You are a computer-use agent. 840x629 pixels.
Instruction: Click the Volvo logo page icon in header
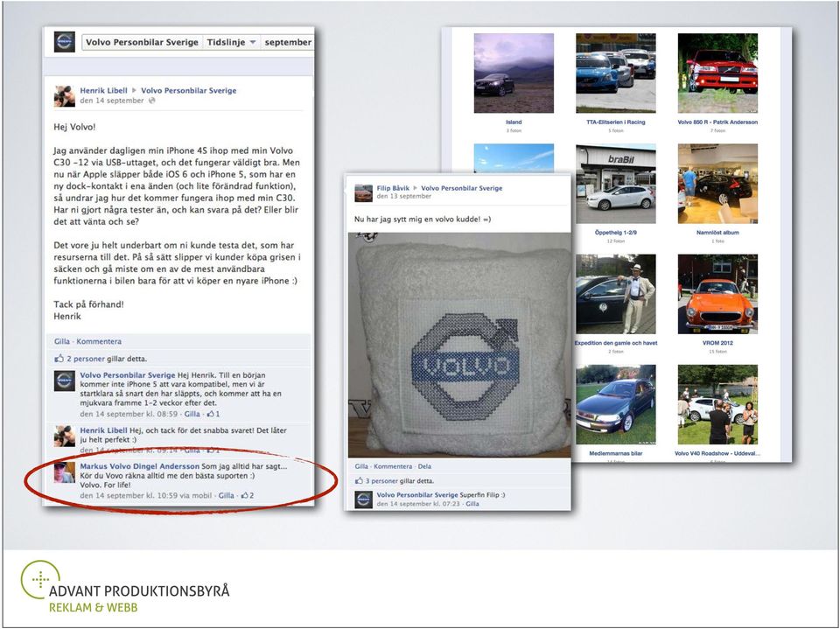64,42
